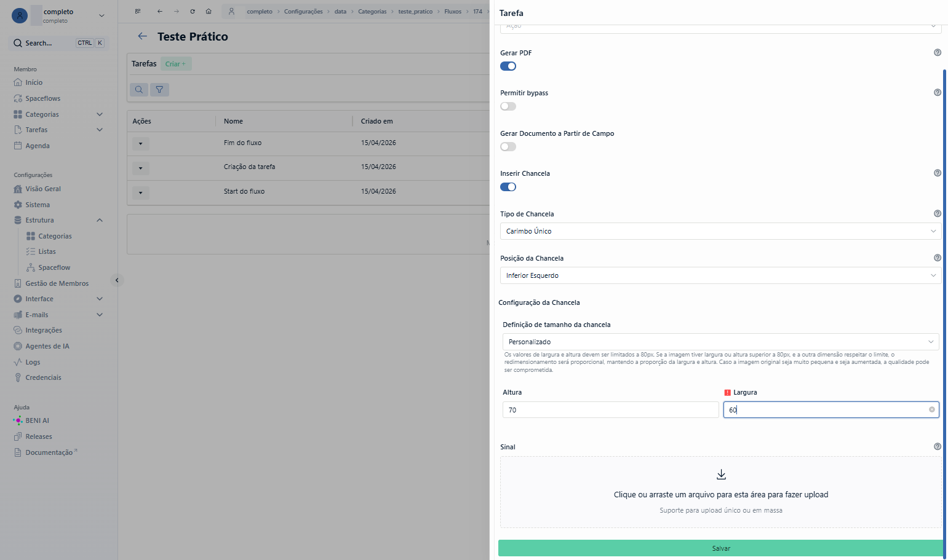This screenshot has width=948, height=560.
Task: Click the reload icon in top toolbar
Action: (x=193, y=11)
